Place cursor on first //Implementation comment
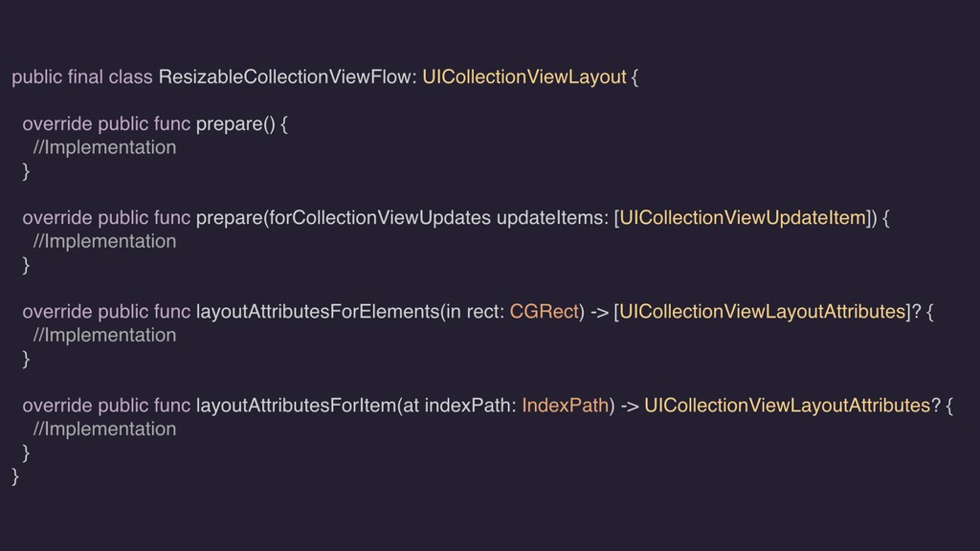The image size is (980, 551). click(x=105, y=147)
